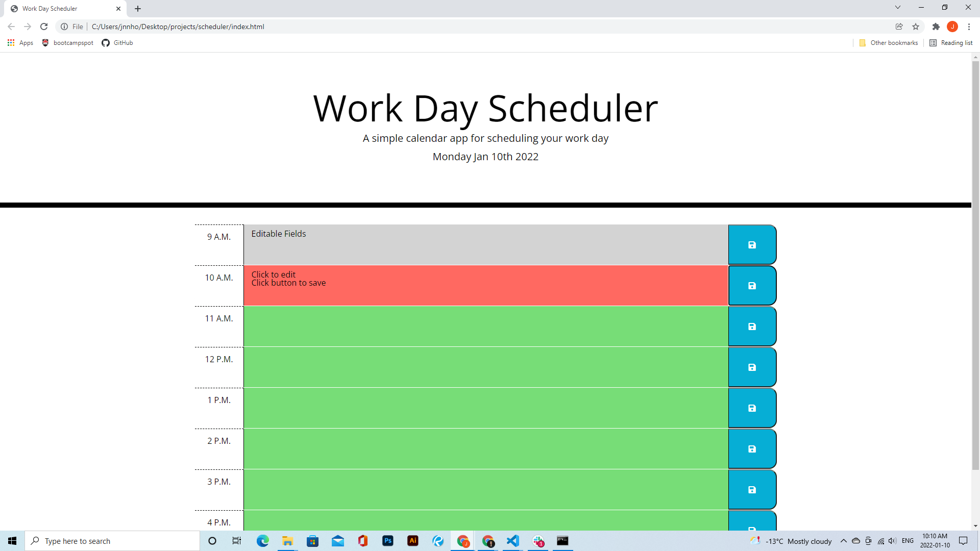Share this page icon in address bar
Image resolution: width=980 pixels, height=551 pixels.
click(x=899, y=27)
